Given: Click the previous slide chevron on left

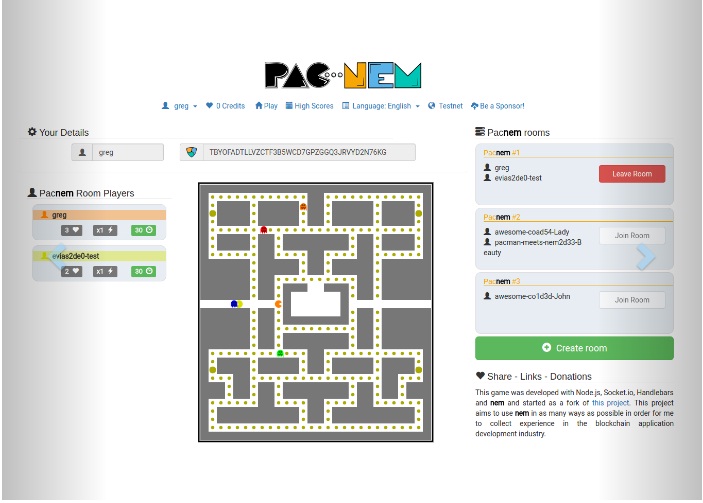Looking at the screenshot, I should pyautogui.click(x=58, y=256).
